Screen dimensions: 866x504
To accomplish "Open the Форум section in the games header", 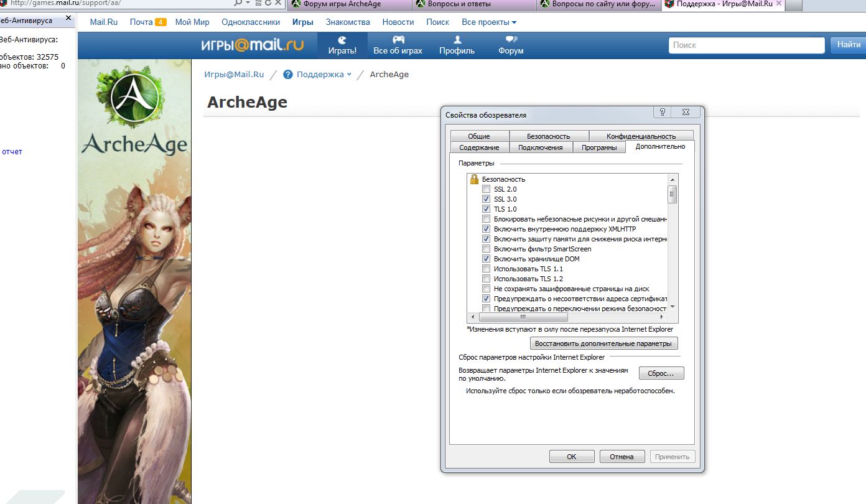I will point(511,45).
